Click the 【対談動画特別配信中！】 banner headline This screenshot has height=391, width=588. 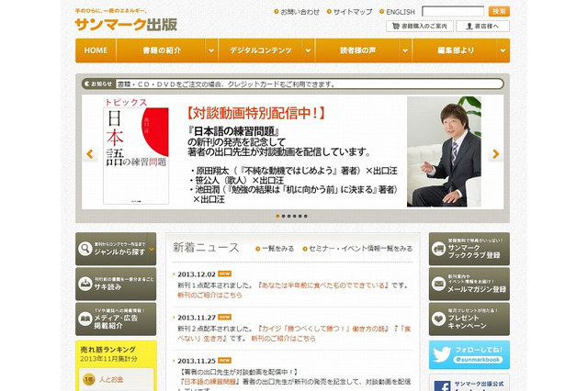click(x=255, y=113)
